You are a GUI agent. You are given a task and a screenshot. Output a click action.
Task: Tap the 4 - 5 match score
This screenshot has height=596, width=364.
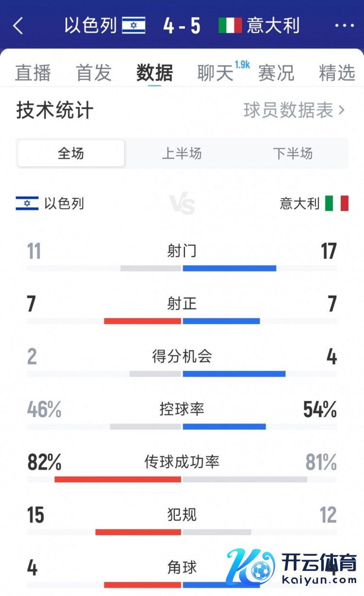[x=182, y=26]
